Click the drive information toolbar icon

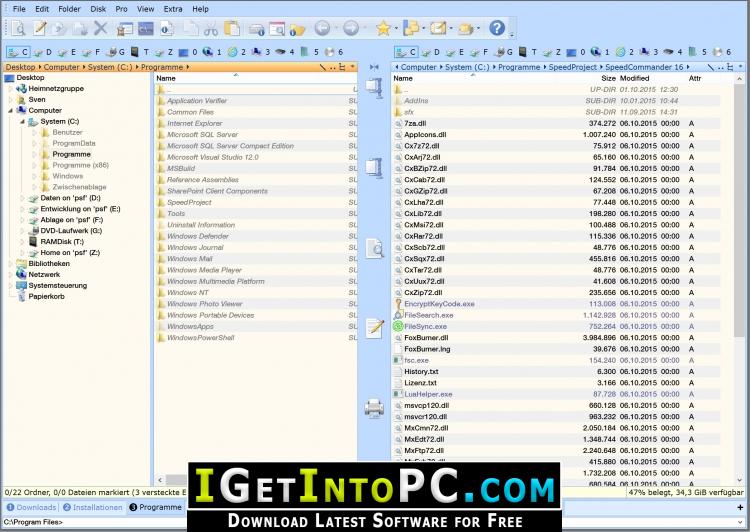pos(257,30)
